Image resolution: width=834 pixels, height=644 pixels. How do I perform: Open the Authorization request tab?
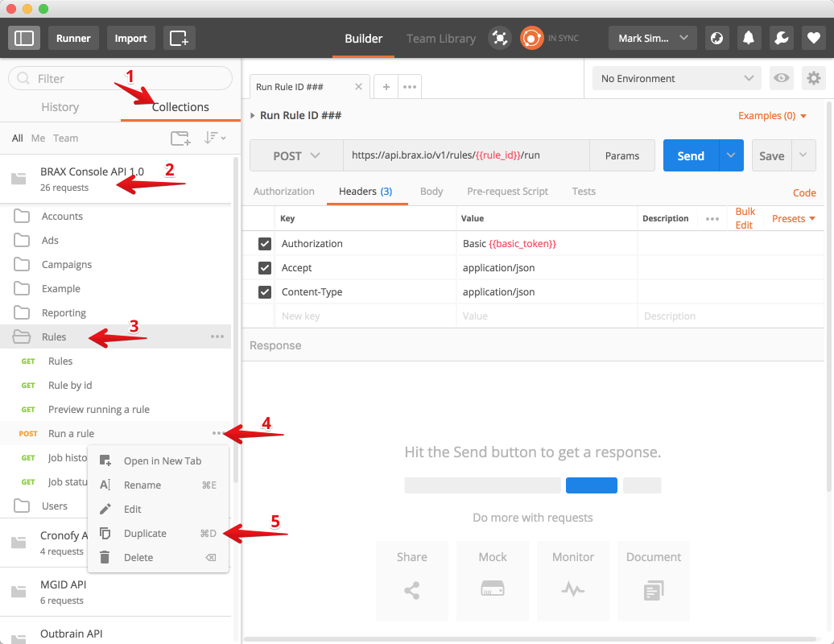click(284, 192)
